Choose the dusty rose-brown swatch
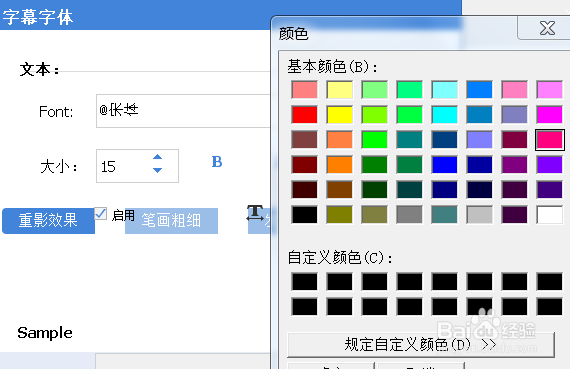This screenshot has height=369, width=570. 304,140
